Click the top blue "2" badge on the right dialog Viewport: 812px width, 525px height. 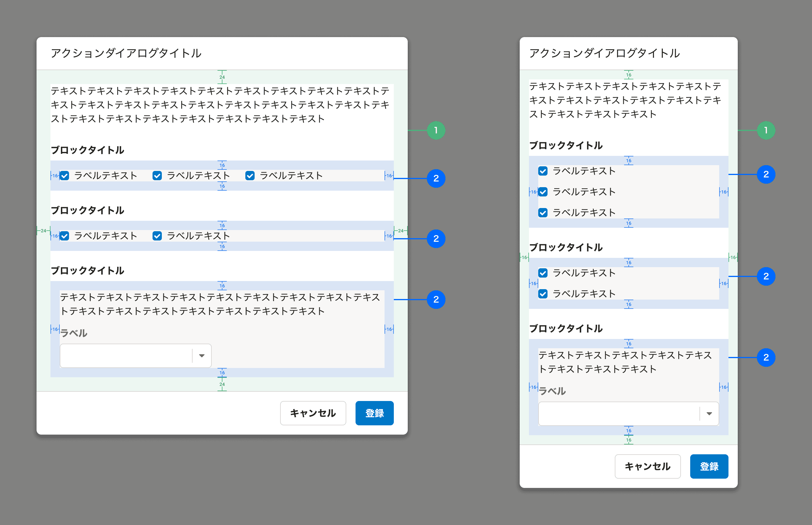coord(766,174)
